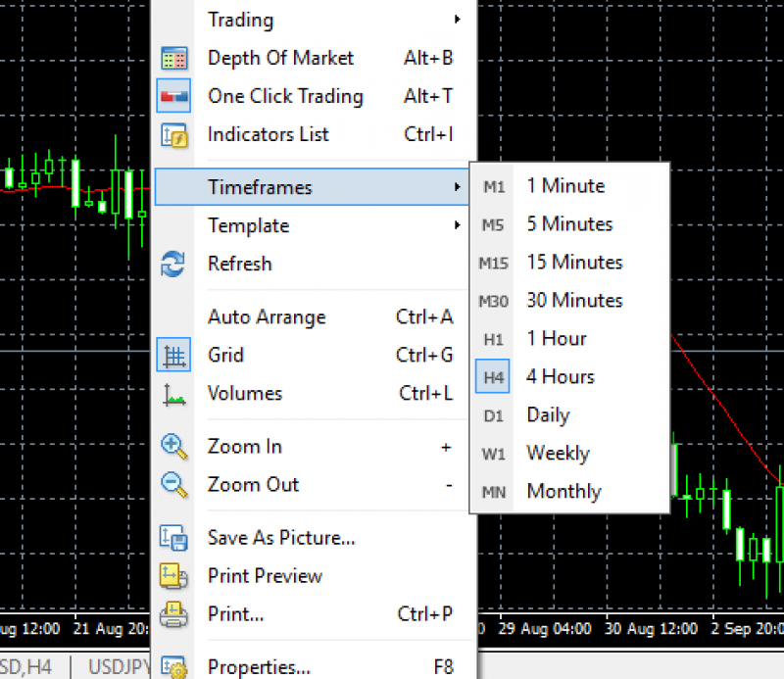The height and width of the screenshot is (679, 784).
Task: Select Daily timeframe
Action: click(569, 415)
